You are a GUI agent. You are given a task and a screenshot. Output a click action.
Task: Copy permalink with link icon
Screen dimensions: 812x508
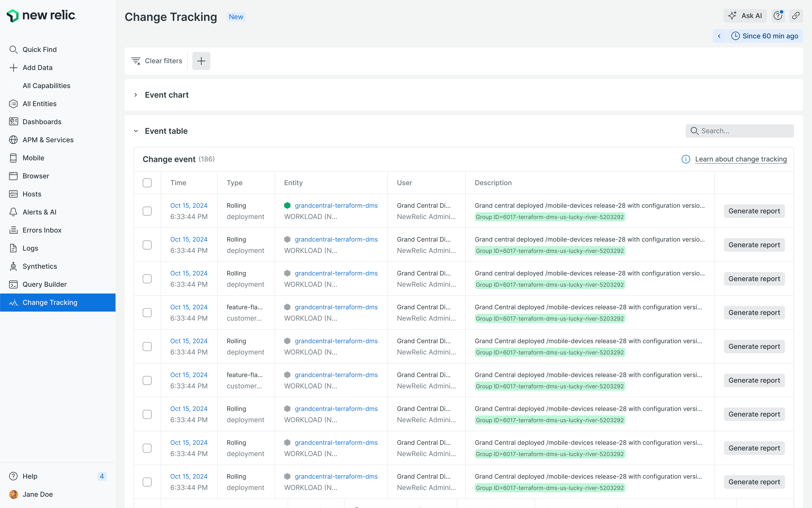coord(796,16)
